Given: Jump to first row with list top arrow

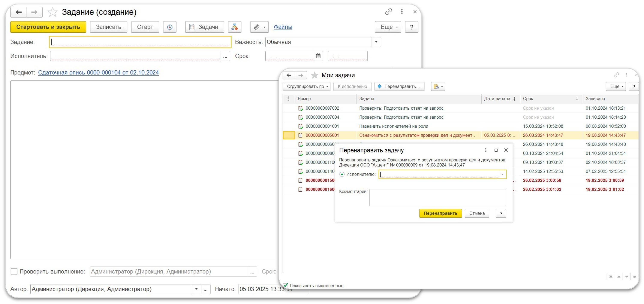Looking at the screenshot, I should (611, 277).
